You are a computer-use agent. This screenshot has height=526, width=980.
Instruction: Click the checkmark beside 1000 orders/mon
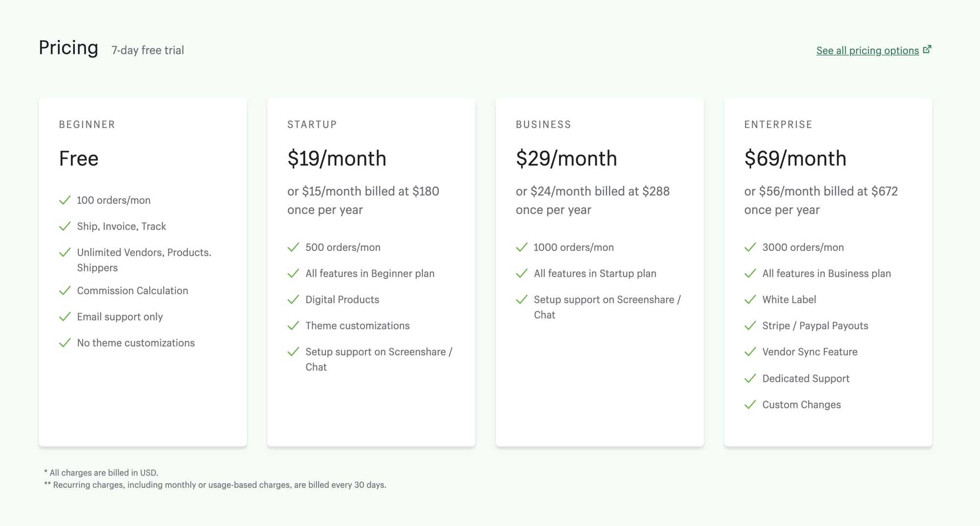point(522,247)
